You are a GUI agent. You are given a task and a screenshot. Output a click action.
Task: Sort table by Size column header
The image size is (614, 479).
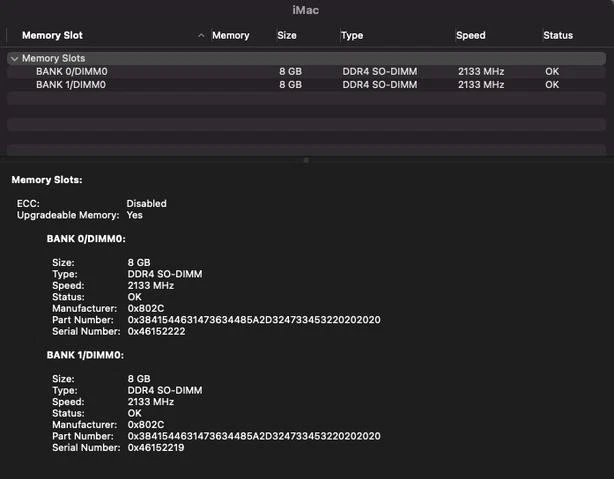tap(287, 35)
